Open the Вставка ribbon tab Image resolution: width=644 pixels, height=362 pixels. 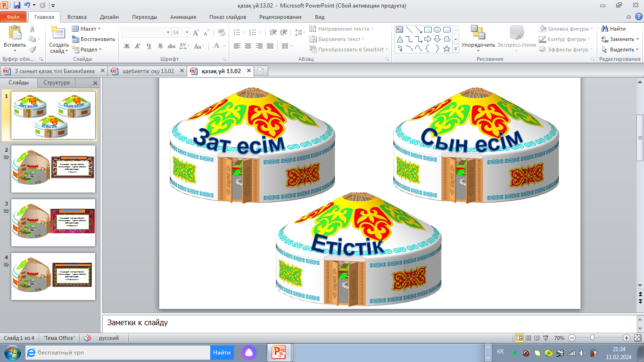(x=77, y=17)
